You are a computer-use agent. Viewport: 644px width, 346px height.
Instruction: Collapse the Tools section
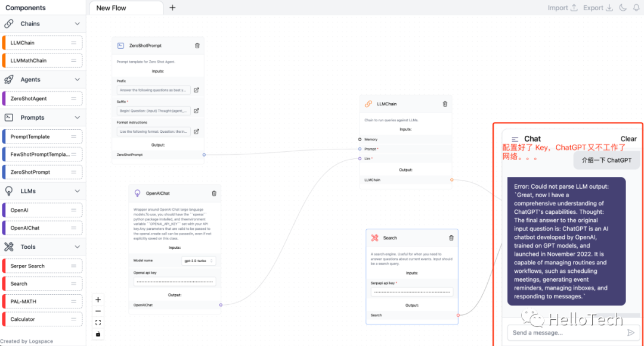click(x=77, y=247)
